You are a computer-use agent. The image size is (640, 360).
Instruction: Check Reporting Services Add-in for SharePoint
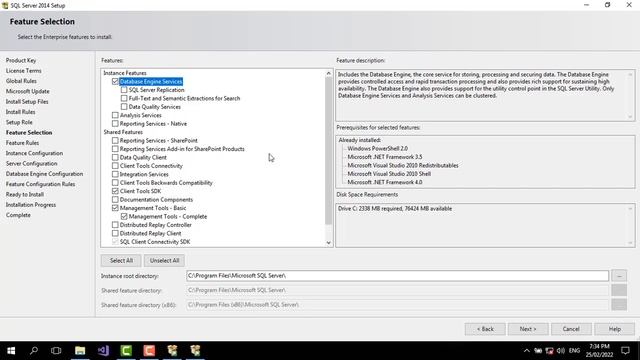point(115,149)
